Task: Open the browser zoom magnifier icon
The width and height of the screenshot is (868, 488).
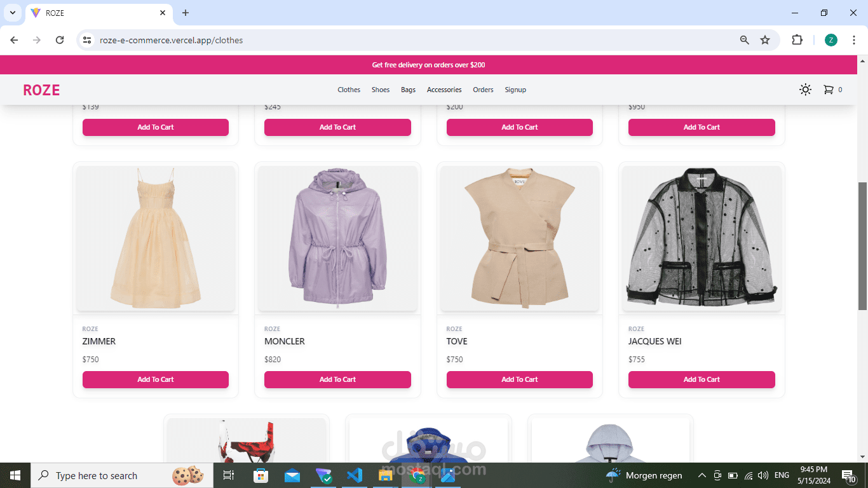Action: pyautogui.click(x=745, y=40)
